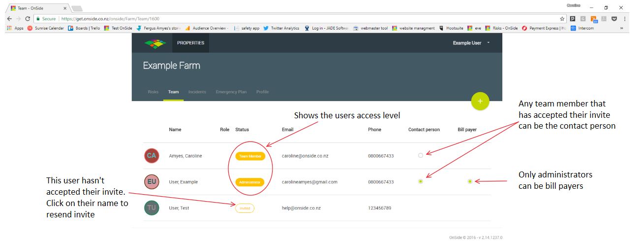Click the green add team member button

point(480,101)
